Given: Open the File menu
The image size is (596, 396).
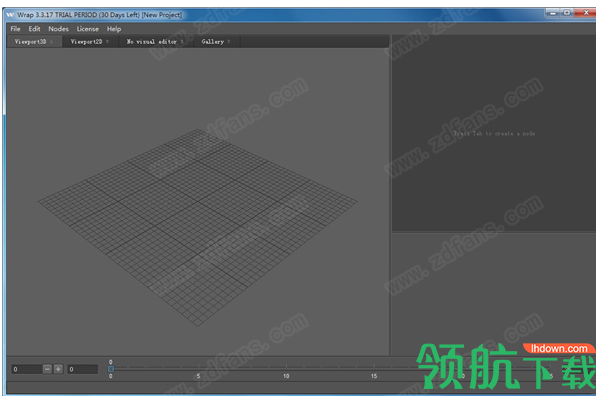Looking at the screenshot, I should (x=15, y=29).
